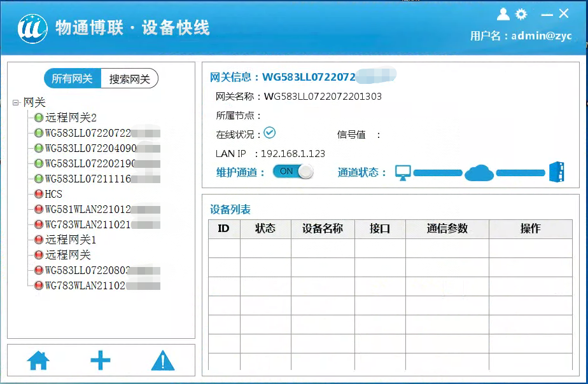588x384 pixels.
Task: Select the WG581WLAN221012 gateway
Action: [x=87, y=209]
